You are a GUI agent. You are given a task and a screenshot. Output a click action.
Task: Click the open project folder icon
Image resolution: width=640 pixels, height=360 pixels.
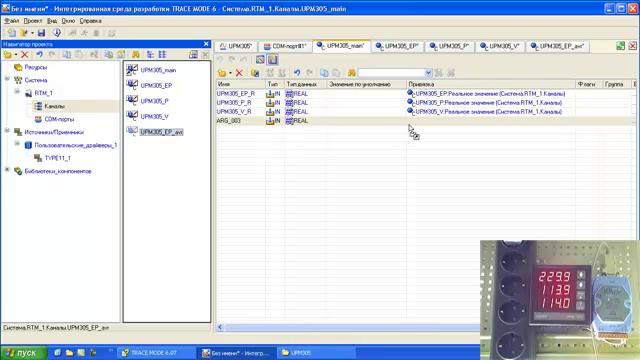click(24, 33)
